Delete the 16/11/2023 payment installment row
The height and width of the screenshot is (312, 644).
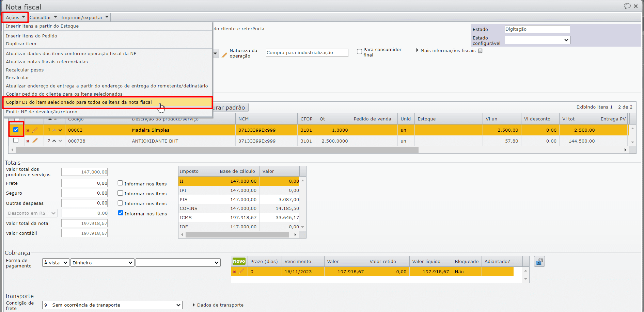[x=234, y=272]
